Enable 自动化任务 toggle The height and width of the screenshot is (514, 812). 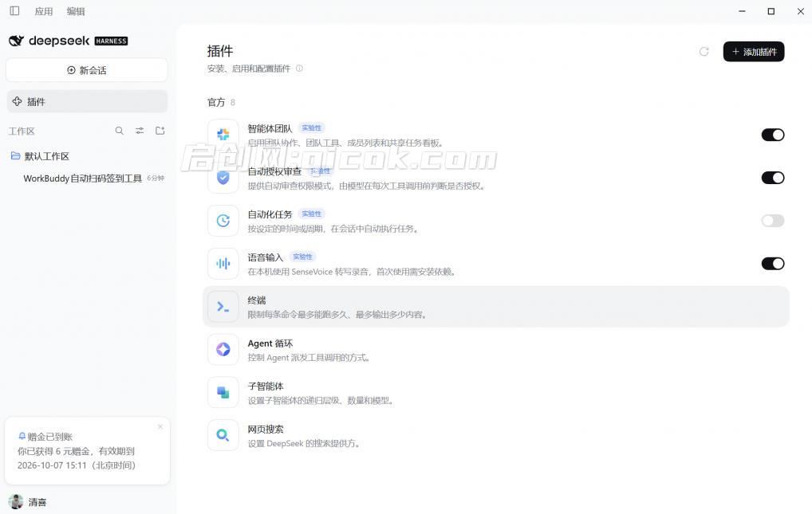pyautogui.click(x=773, y=221)
